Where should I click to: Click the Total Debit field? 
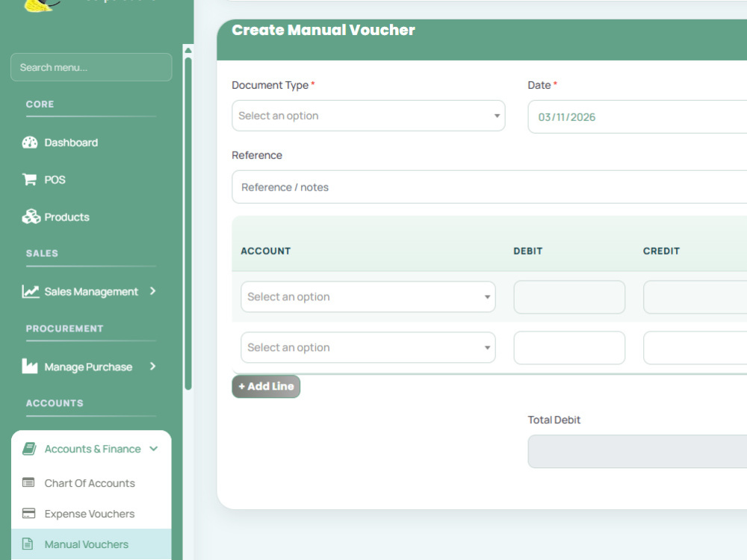[x=637, y=452]
